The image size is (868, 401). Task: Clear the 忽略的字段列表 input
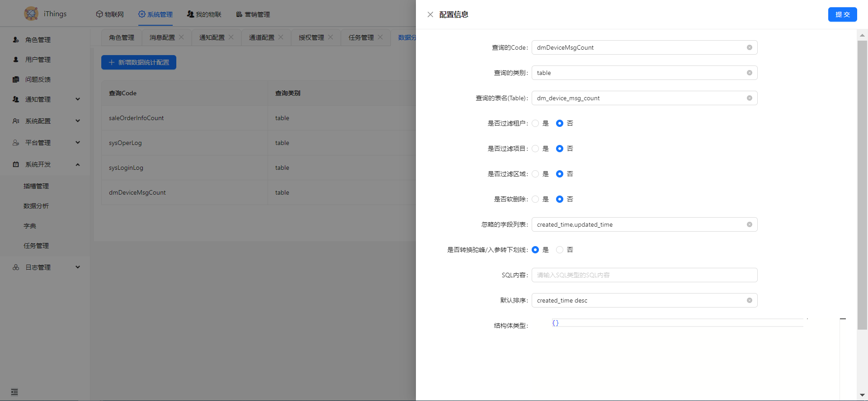pyautogui.click(x=749, y=224)
